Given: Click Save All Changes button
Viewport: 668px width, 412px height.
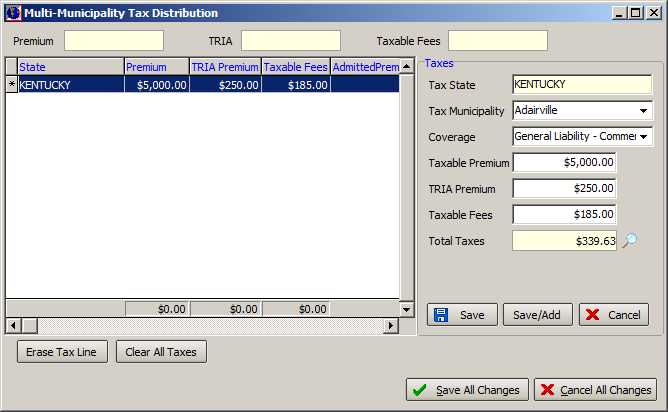Looking at the screenshot, I should pos(467,390).
